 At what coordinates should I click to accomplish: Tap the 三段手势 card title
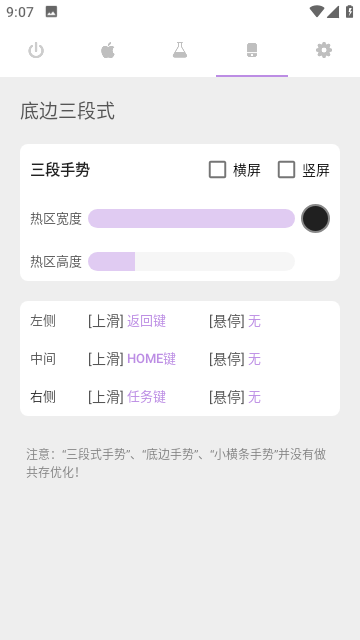(x=60, y=170)
